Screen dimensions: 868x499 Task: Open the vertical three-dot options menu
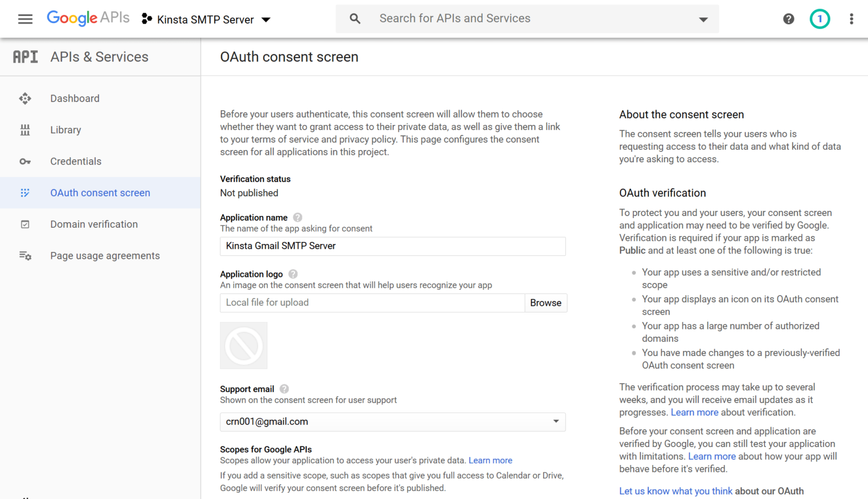click(x=850, y=19)
